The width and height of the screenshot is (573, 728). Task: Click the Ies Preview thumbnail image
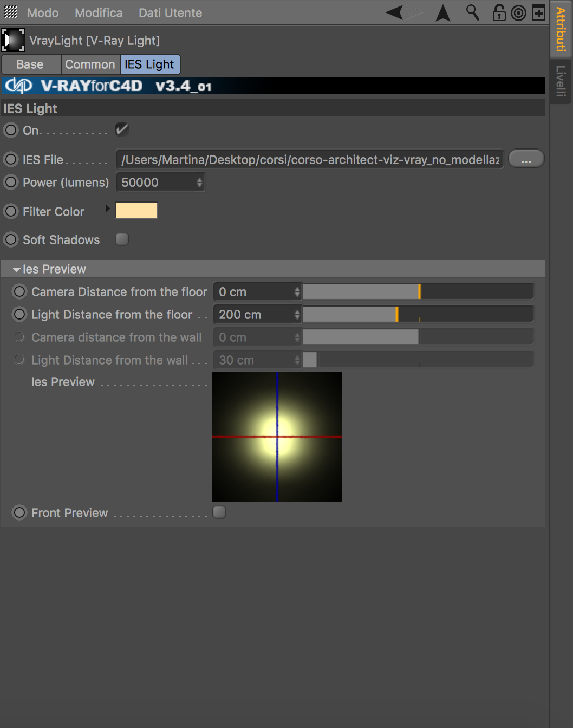[x=277, y=437]
